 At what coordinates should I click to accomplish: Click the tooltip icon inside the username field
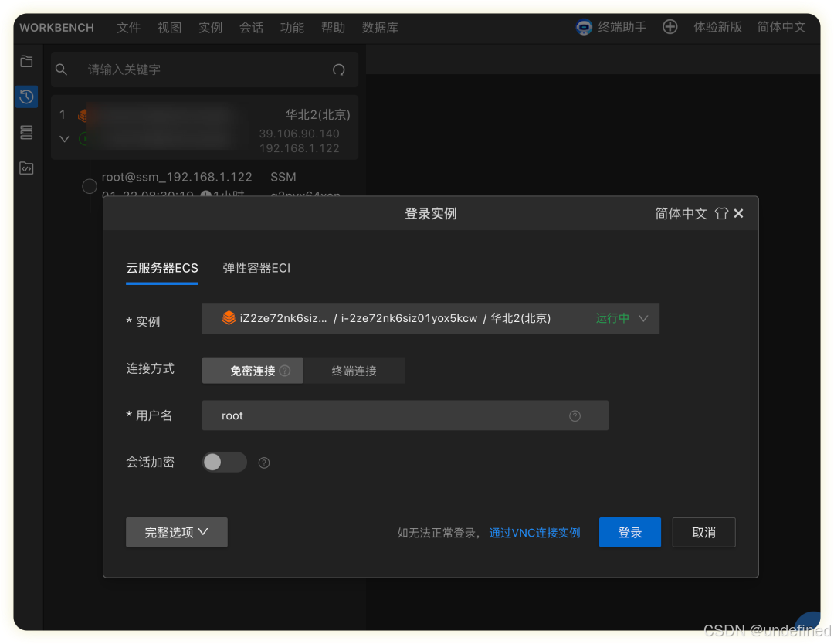[575, 415]
